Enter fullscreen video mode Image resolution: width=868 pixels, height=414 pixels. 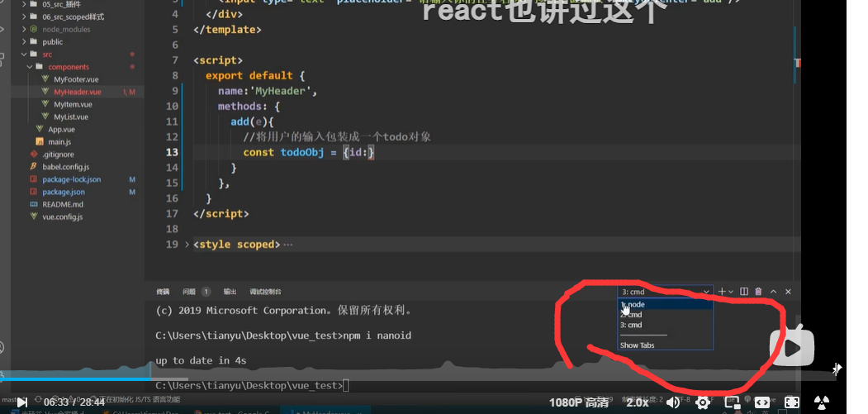(792, 402)
